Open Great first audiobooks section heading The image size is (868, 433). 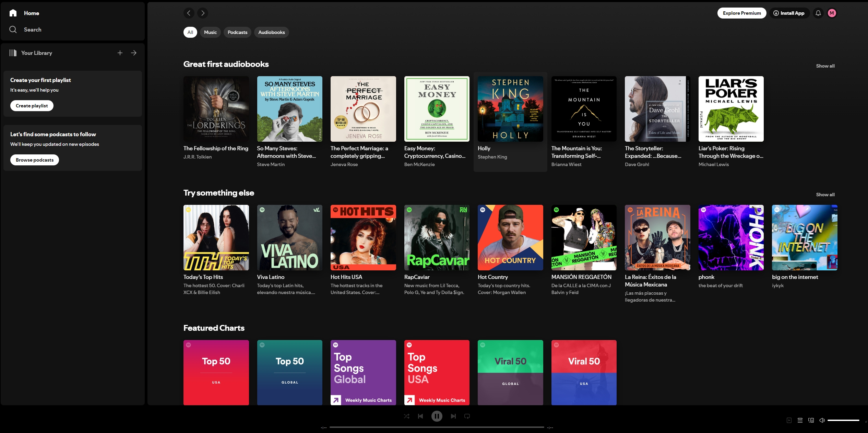click(226, 64)
